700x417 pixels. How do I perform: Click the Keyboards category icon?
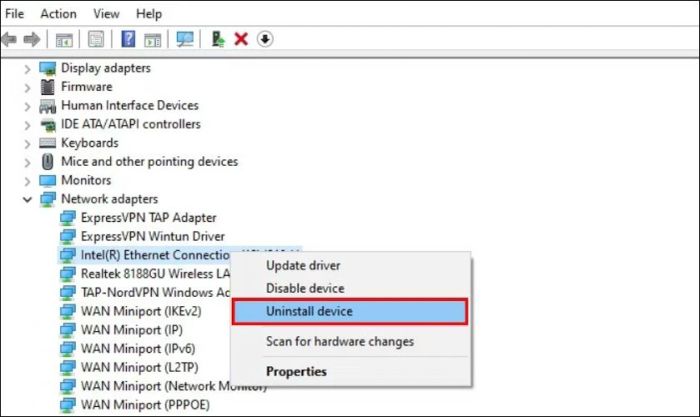pyautogui.click(x=47, y=143)
